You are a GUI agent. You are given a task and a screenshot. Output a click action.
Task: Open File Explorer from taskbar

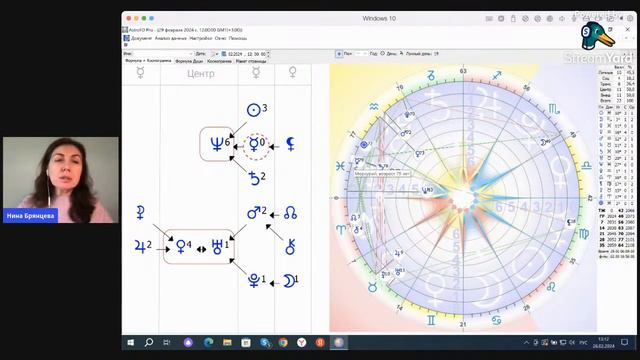(227, 343)
